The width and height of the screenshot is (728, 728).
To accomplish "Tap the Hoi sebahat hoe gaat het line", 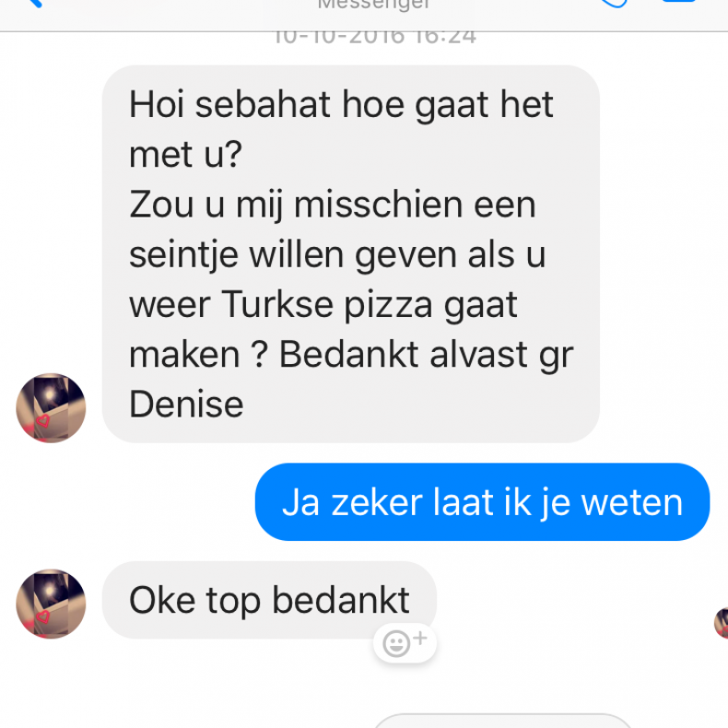I will (341, 105).
